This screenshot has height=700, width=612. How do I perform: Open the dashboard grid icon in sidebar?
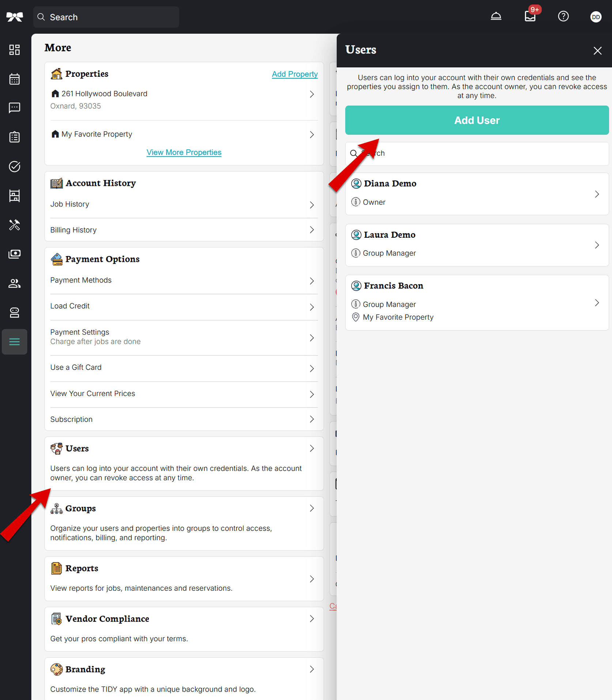point(14,50)
